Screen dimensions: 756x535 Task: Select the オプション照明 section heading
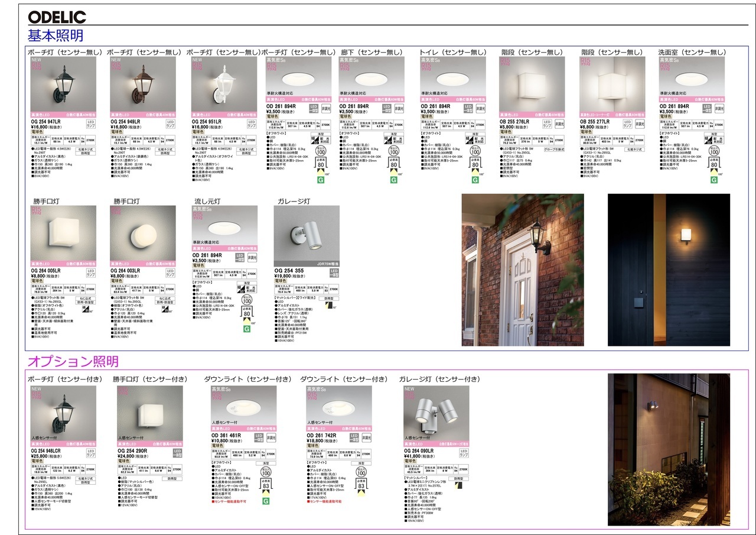coord(73,361)
